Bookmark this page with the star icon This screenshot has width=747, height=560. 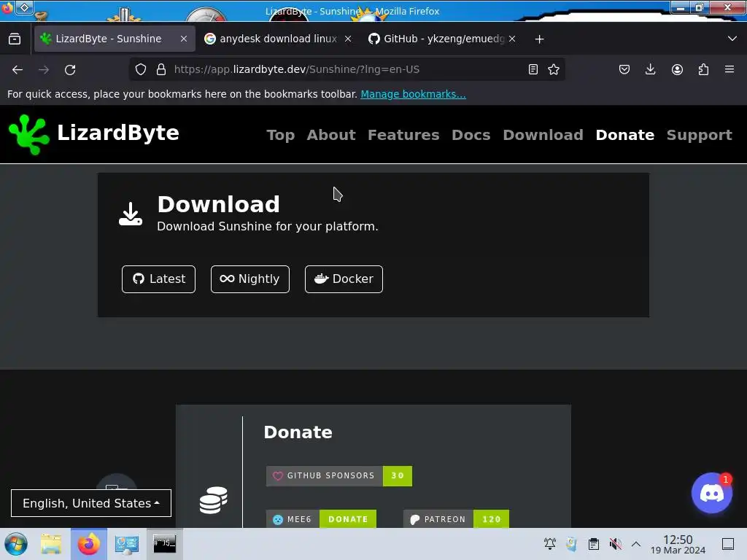[x=554, y=69]
